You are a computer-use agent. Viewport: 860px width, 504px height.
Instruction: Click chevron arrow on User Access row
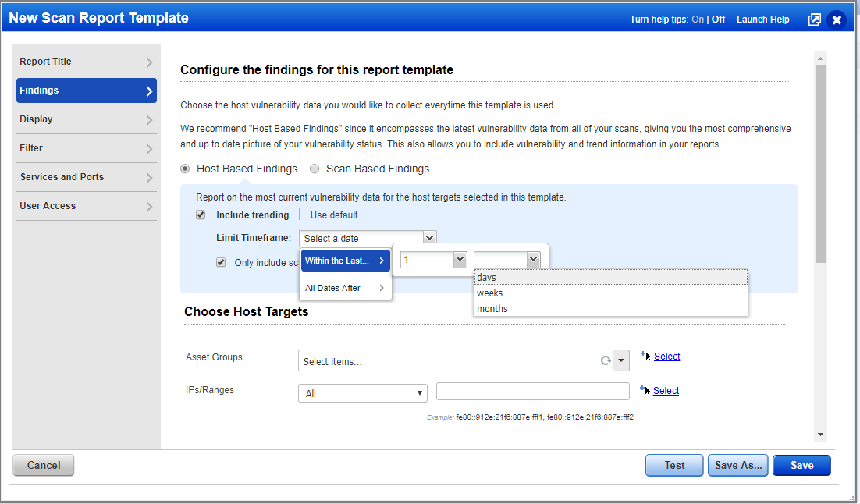coord(150,206)
